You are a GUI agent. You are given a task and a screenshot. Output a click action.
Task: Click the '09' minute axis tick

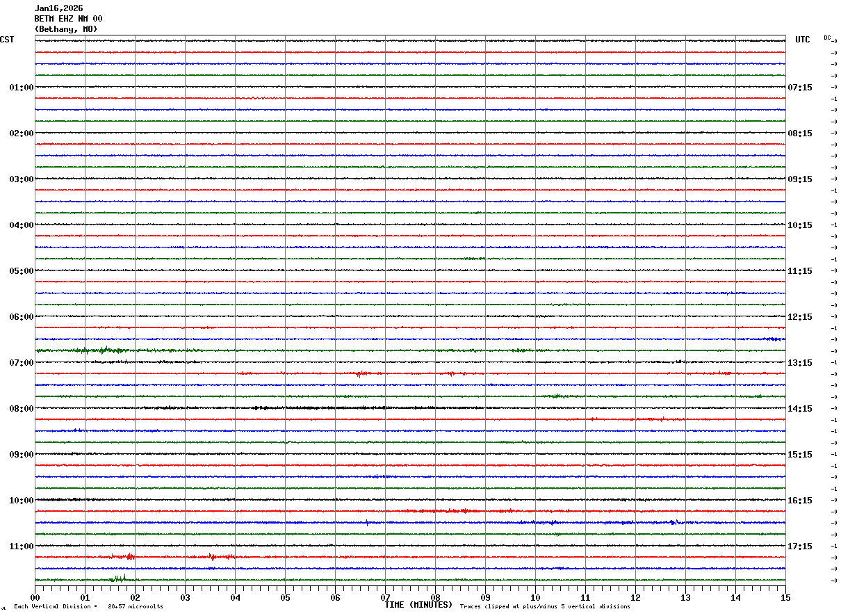click(485, 597)
